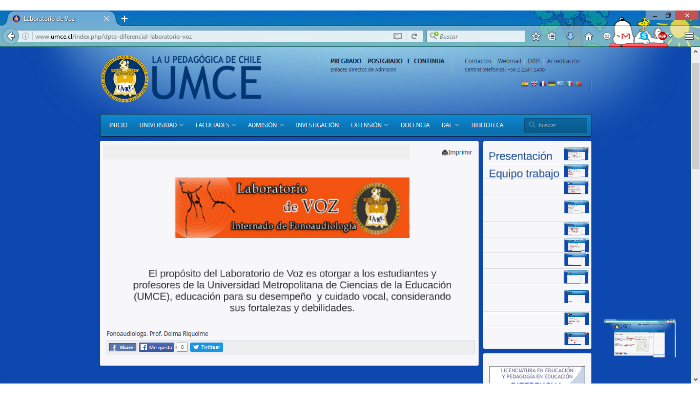Expand the ADMISIÓN menu
The height and width of the screenshot is (394, 700).
click(x=266, y=125)
